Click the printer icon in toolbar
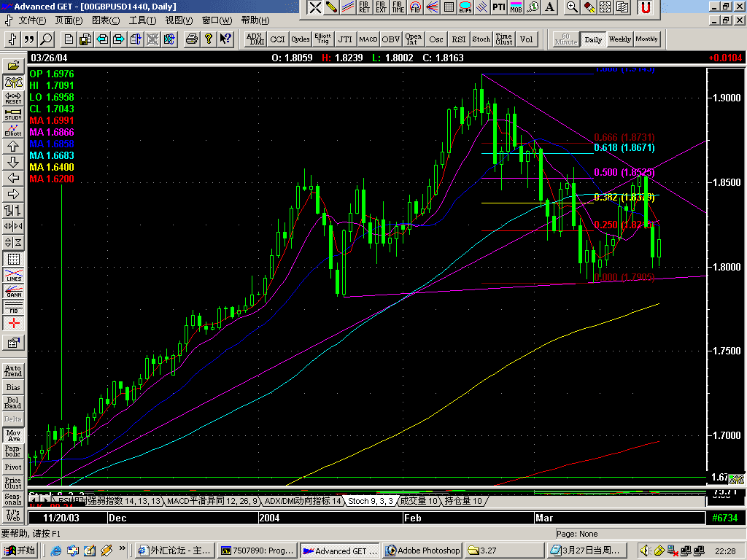Viewport: 747px width, 560px height. (192, 39)
